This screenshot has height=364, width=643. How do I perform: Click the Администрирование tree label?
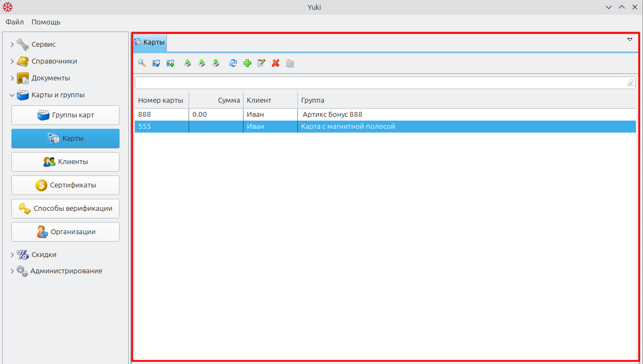pos(66,271)
